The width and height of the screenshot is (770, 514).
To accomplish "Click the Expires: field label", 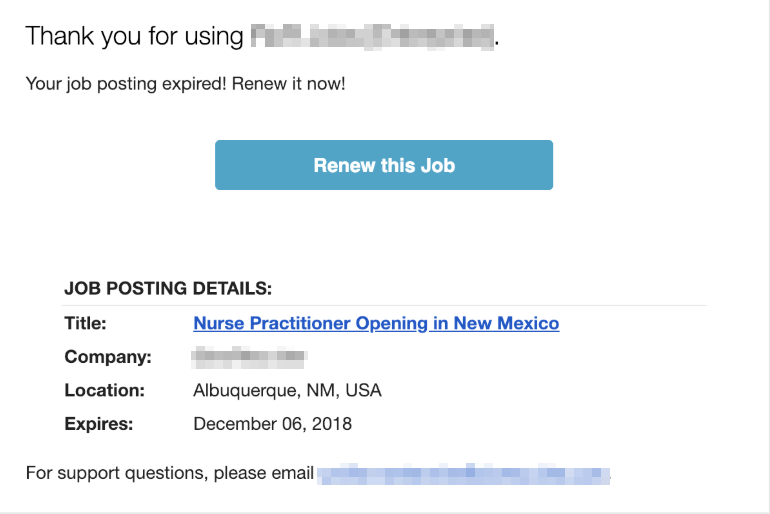I will tap(99, 424).
